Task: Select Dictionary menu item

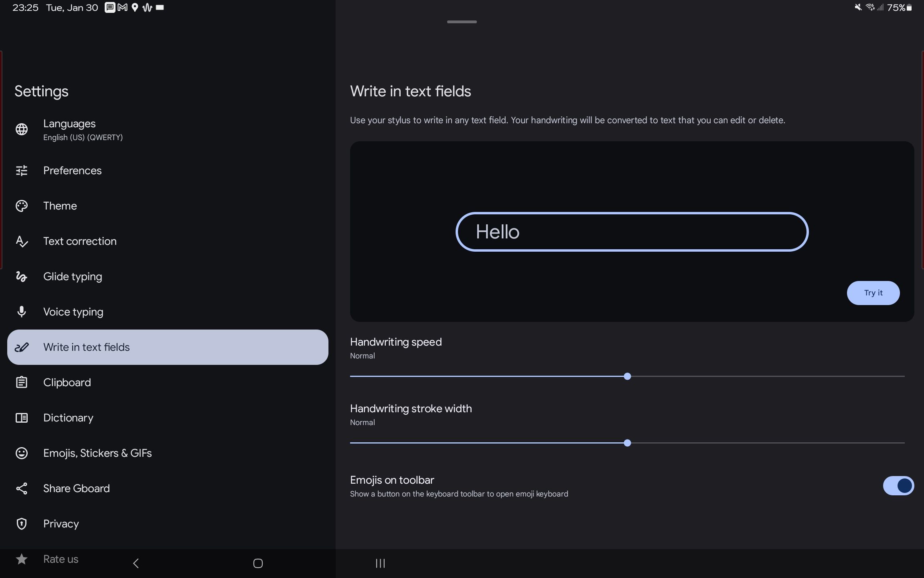Action: 68,417
